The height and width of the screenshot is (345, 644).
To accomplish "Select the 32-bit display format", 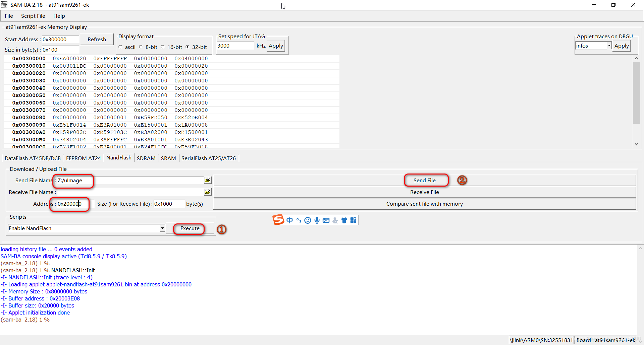I will pos(187,47).
